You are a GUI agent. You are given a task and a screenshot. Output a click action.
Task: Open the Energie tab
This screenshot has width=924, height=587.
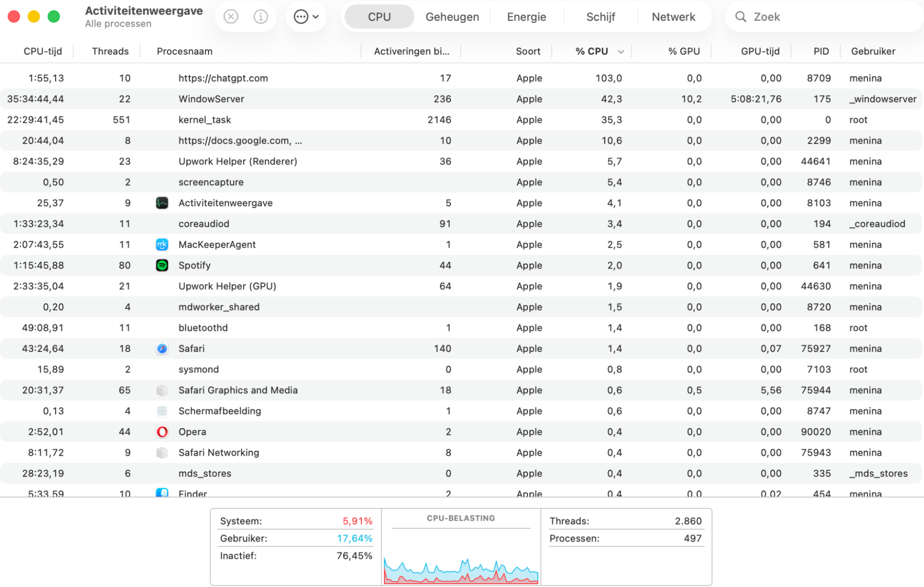[526, 17]
